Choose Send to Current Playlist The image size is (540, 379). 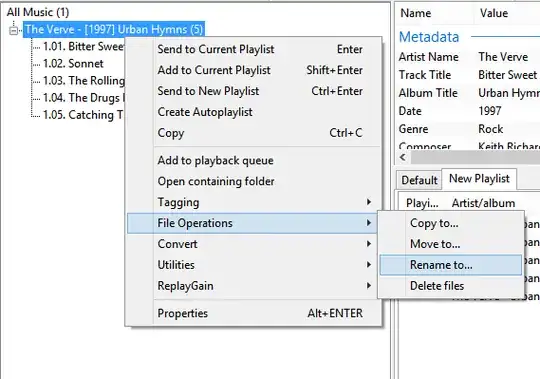pyautogui.click(x=254, y=49)
